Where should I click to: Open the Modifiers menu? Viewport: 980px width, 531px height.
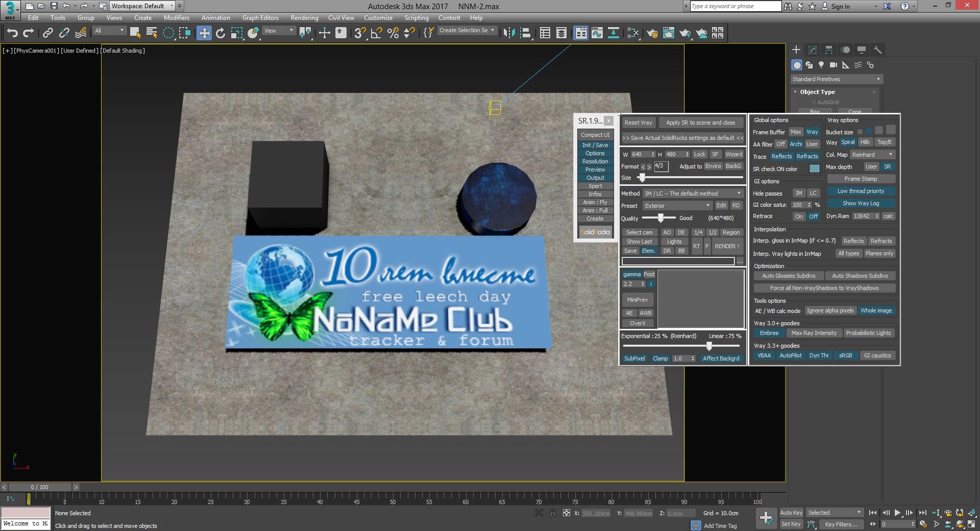tap(177, 18)
